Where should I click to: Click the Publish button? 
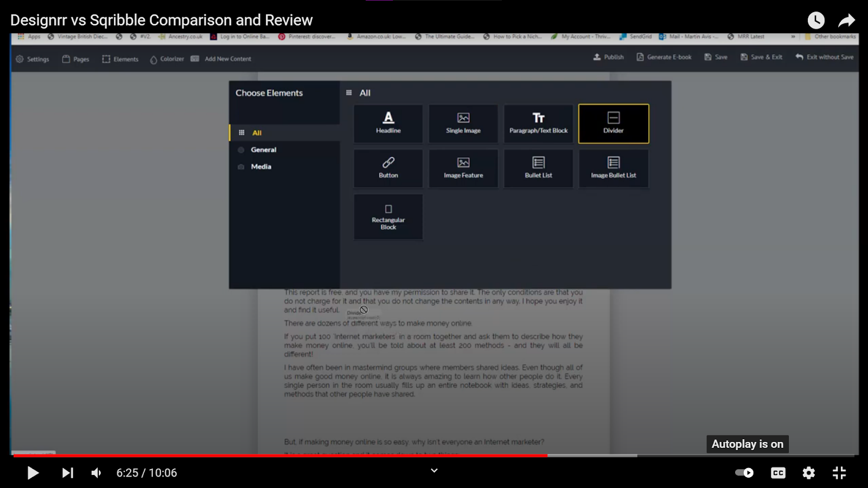tap(609, 57)
